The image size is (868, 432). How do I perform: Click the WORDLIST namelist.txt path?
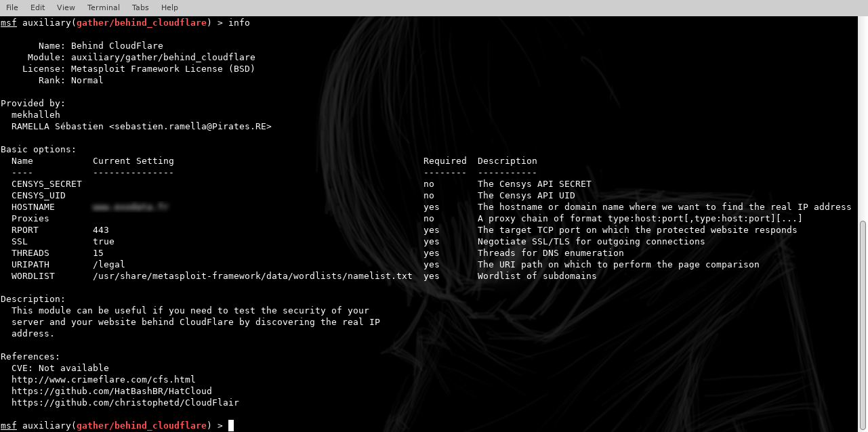(x=253, y=276)
